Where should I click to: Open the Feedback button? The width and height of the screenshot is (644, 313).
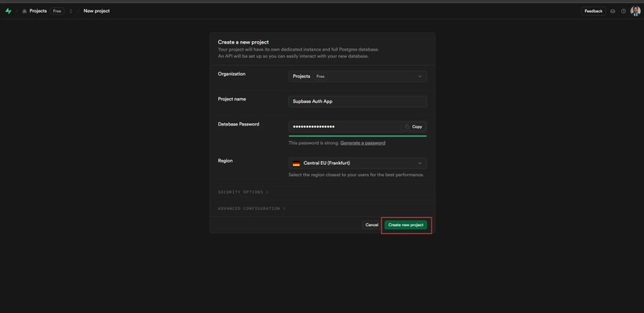click(x=593, y=11)
